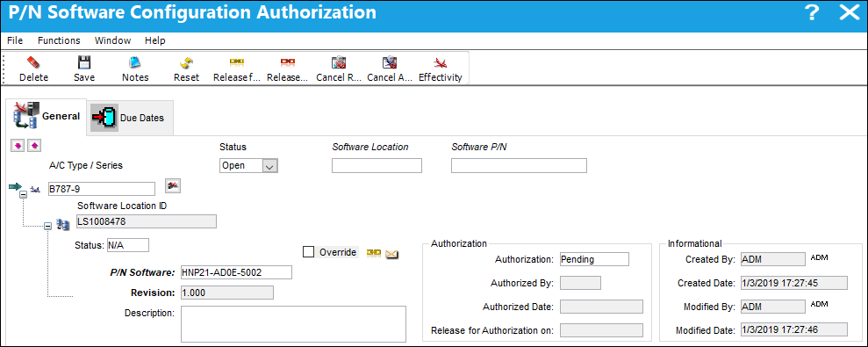Click the down-arrow button above A/C Type
Image resolution: width=868 pixels, height=347 pixels.
[x=18, y=145]
